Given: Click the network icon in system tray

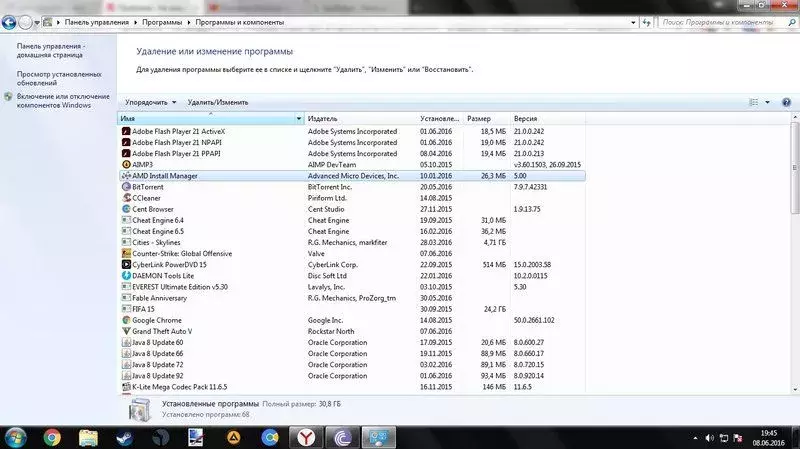Looking at the screenshot, I should coord(723,438).
